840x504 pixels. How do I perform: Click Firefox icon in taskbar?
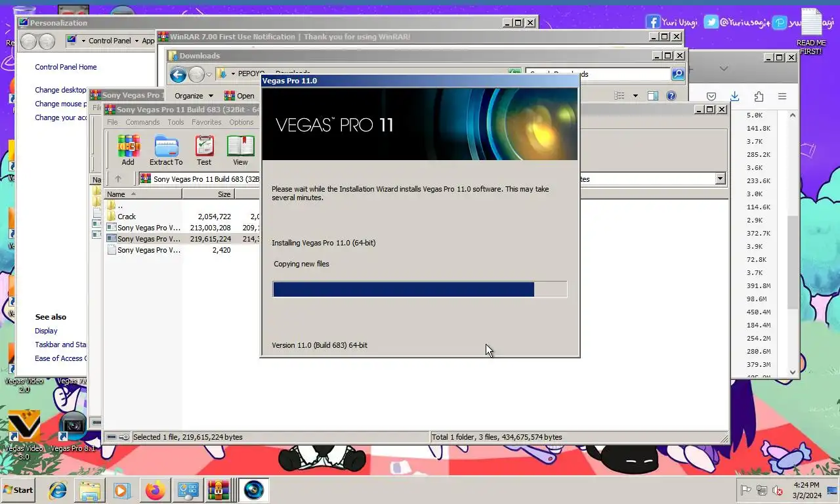(156, 490)
